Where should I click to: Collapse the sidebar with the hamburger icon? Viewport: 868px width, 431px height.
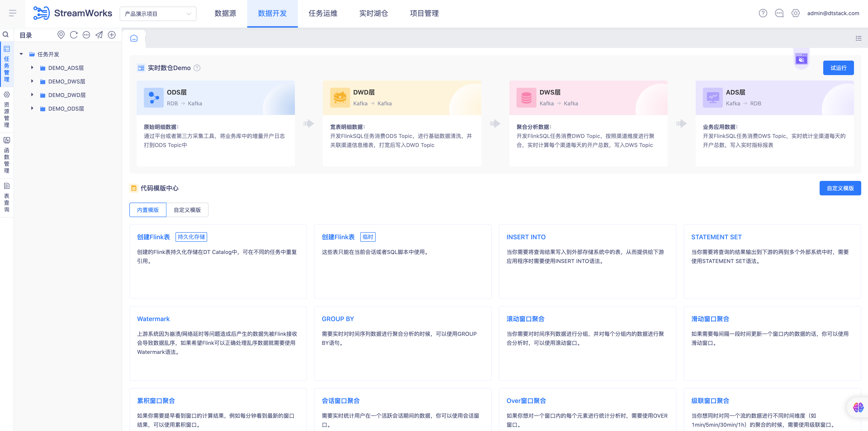click(x=12, y=13)
